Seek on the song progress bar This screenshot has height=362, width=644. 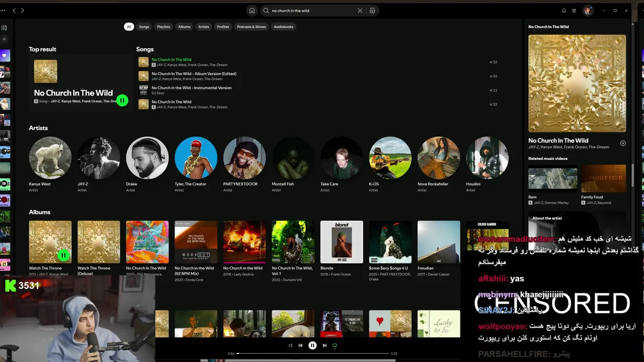pos(312,353)
